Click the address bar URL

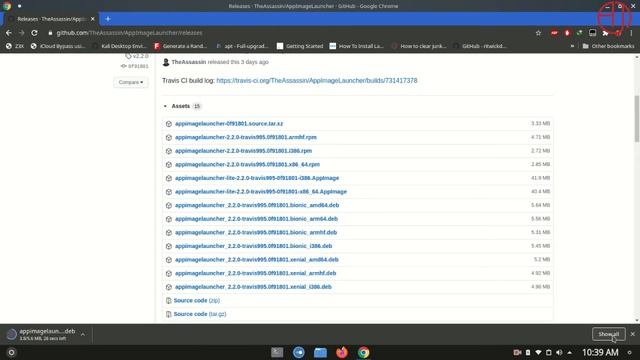click(129, 33)
